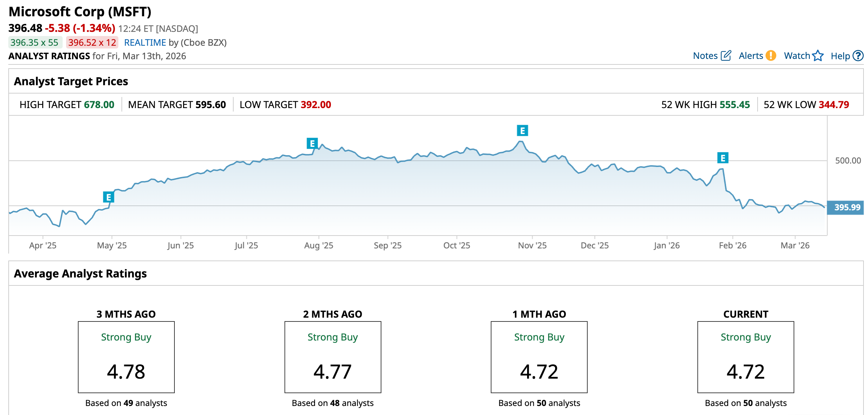Select the 3 MTHS AGO rating box
Image resolution: width=868 pixels, height=415 pixels.
coord(126,357)
